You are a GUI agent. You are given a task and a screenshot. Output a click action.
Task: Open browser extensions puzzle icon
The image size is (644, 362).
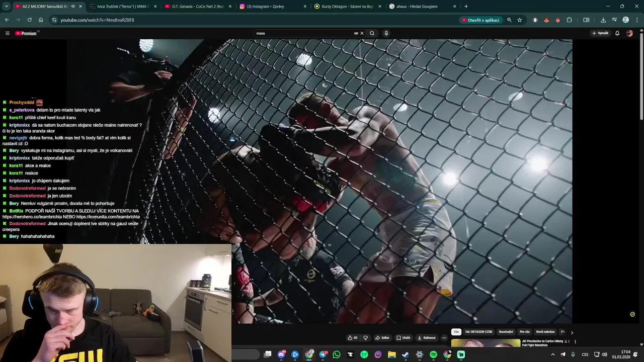click(x=570, y=20)
